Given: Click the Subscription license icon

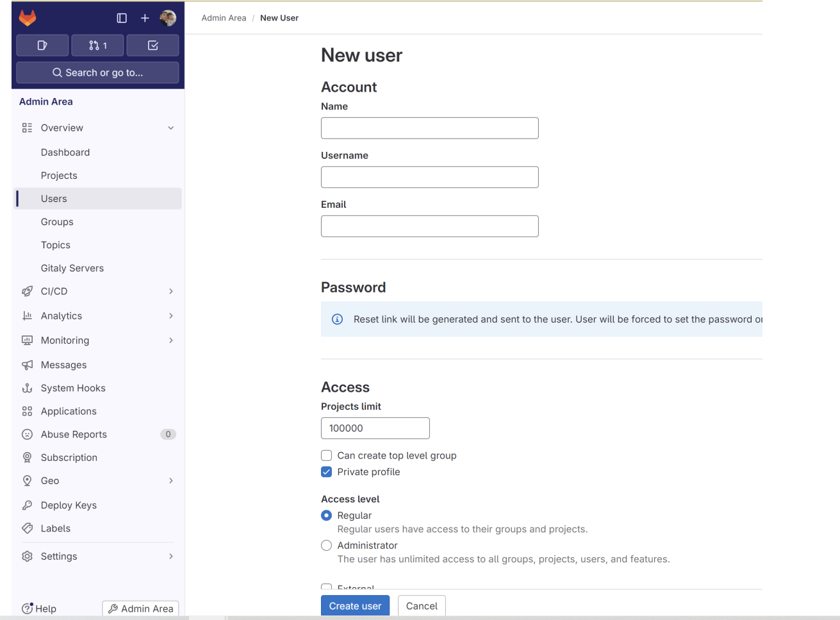Looking at the screenshot, I should [27, 457].
